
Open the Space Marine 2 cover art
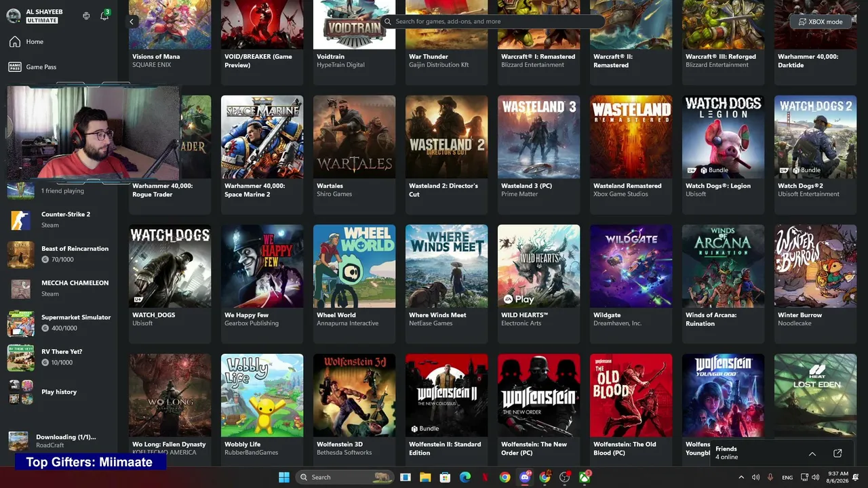(x=262, y=137)
